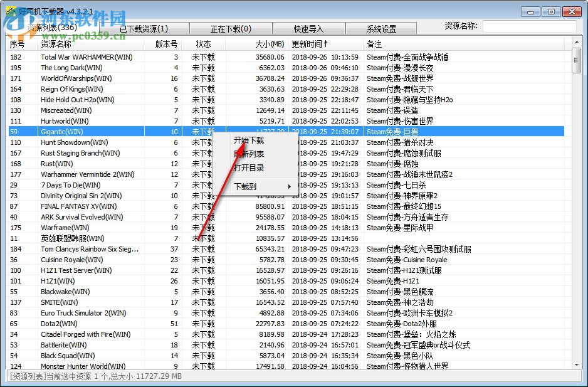Image resolution: width=588 pixels, height=387 pixels.
Task: Select the SMITE(WIN) row
Action: (x=285, y=302)
